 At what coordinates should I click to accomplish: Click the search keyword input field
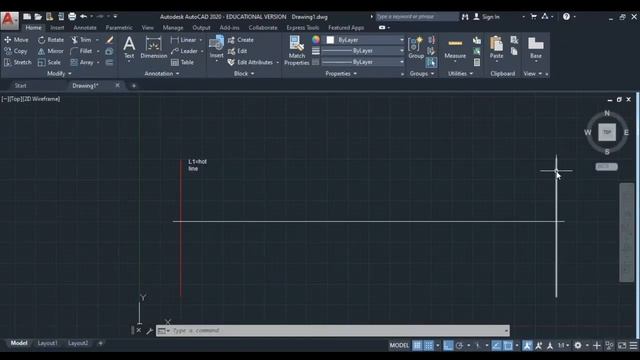coord(417,17)
